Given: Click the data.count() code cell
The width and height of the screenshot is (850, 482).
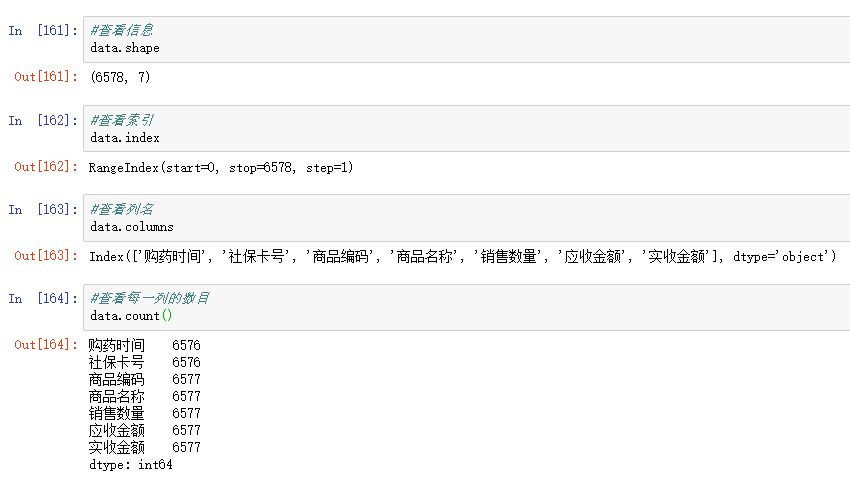Looking at the screenshot, I should [466, 307].
